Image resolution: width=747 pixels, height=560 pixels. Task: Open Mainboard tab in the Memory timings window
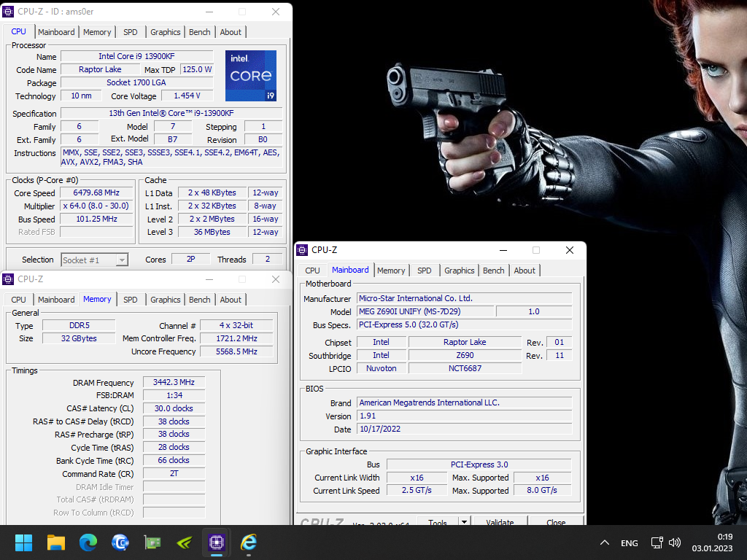coord(56,300)
